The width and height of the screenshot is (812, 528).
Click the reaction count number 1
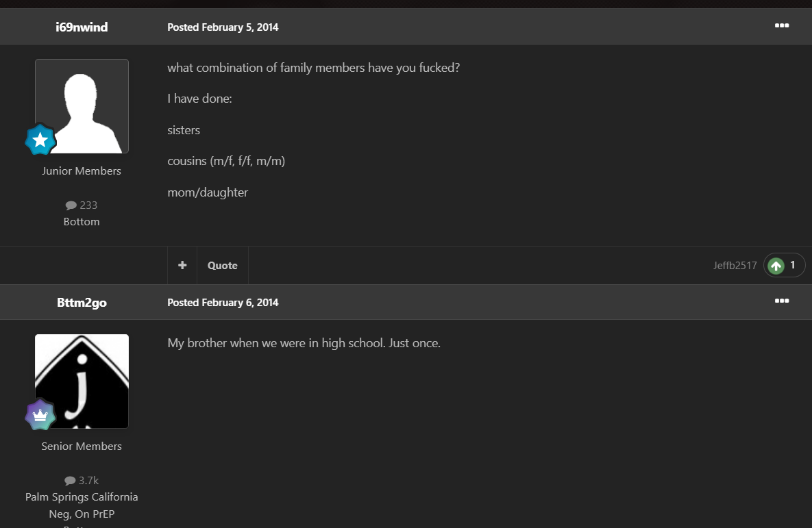pyautogui.click(x=792, y=265)
